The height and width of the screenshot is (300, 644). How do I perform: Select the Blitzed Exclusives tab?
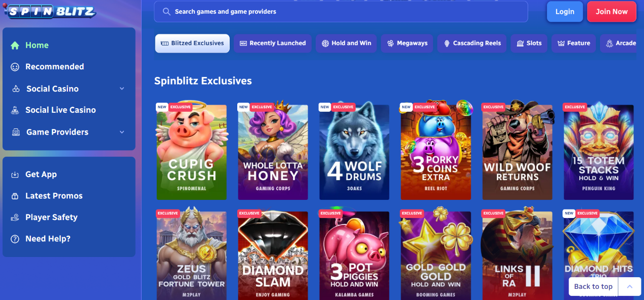[192, 44]
